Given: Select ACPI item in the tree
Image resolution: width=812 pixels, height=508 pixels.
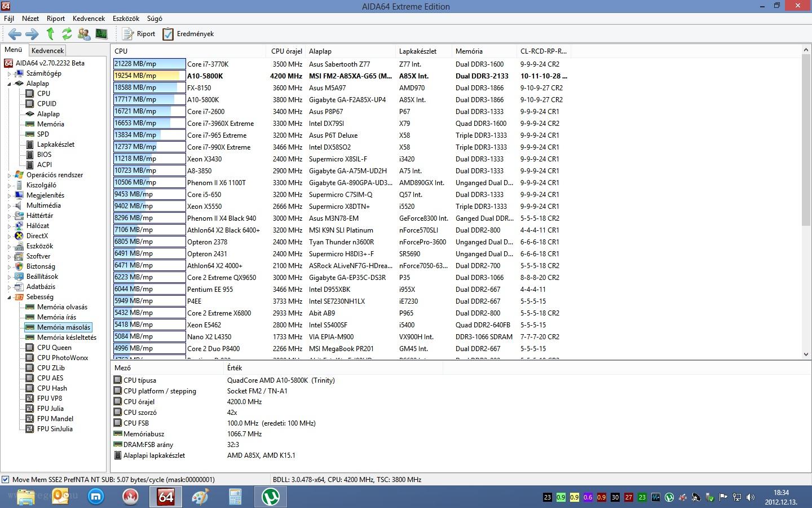Looking at the screenshot, I should click(x=45, y=165).
